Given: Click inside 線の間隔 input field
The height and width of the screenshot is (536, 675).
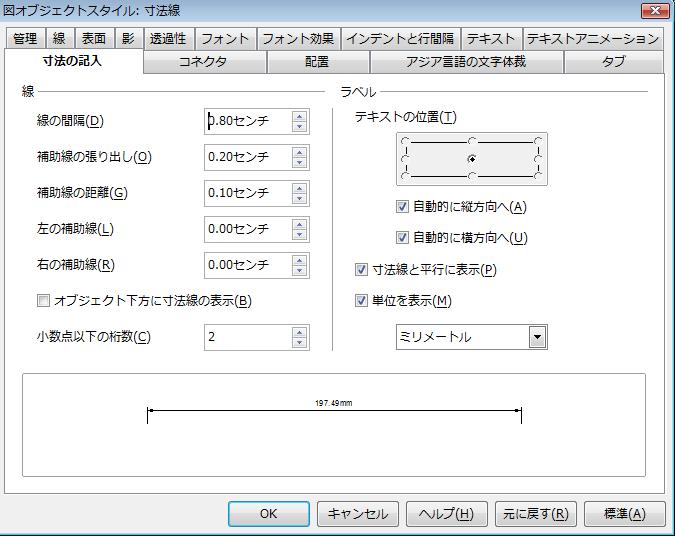Looking at the screenshot, I should pos(247,121).
